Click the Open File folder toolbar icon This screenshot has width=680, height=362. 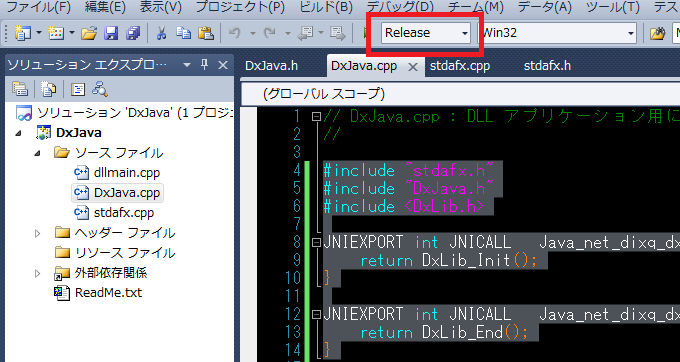[89, 33]
